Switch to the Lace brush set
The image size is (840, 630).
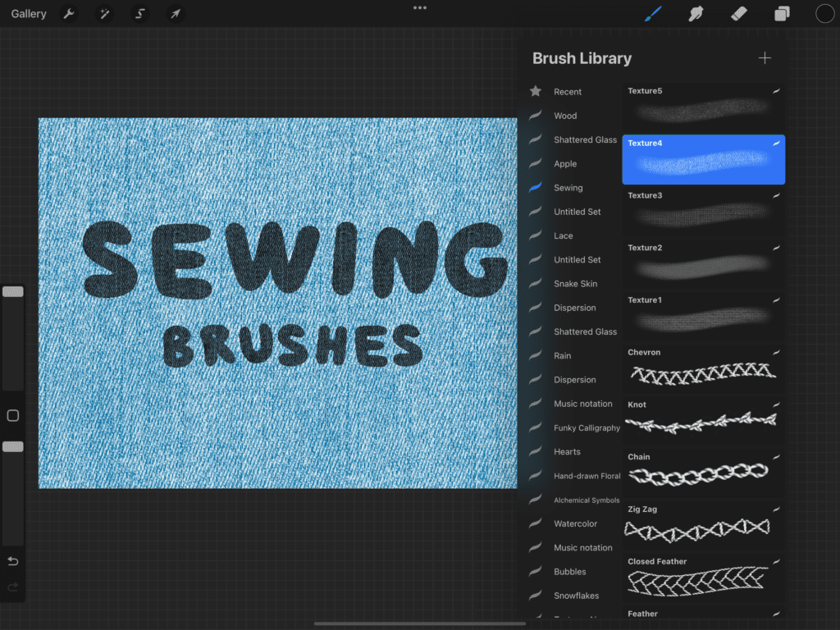[563, 235]
